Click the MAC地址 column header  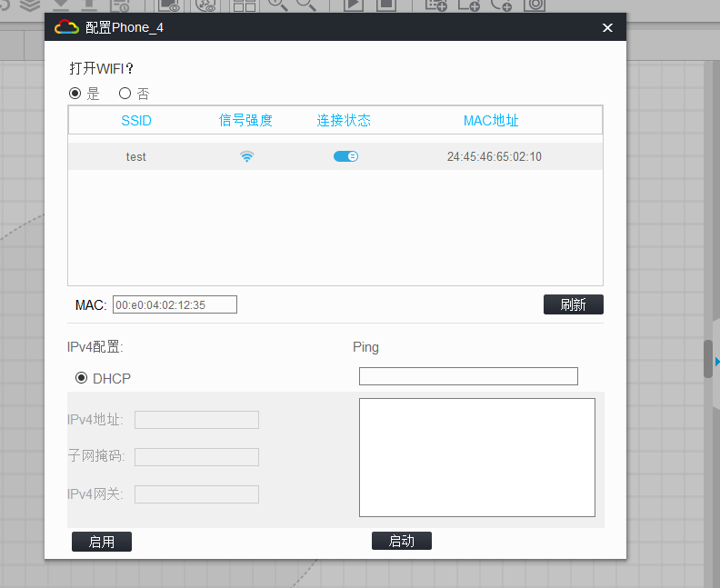pyautogui.click(x=491, y=120)
